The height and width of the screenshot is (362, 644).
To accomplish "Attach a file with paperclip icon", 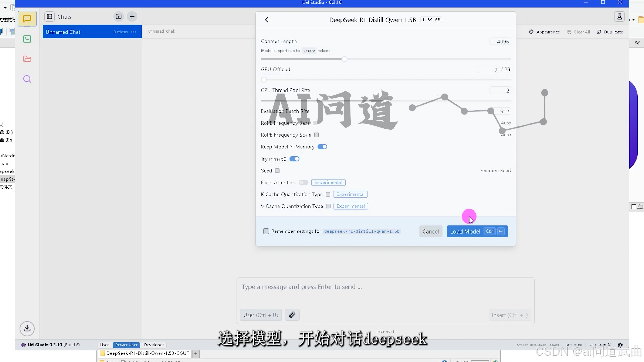I will 292,315.
